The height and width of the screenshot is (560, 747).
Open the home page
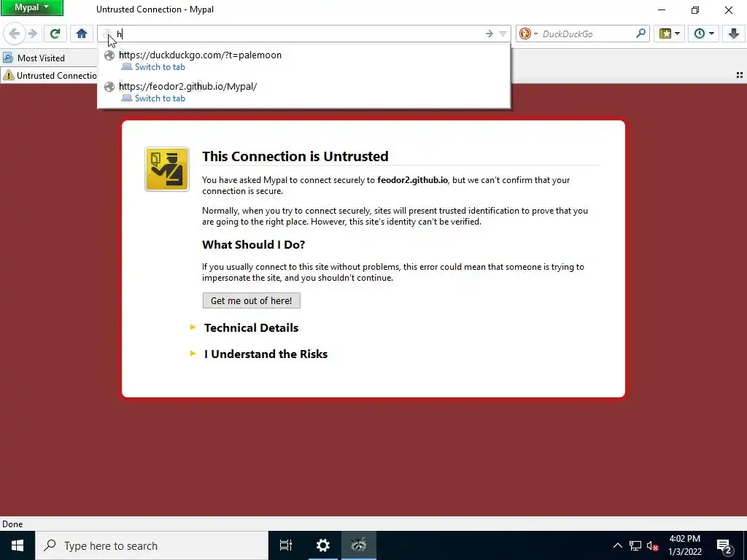click(x=82, y=34)
